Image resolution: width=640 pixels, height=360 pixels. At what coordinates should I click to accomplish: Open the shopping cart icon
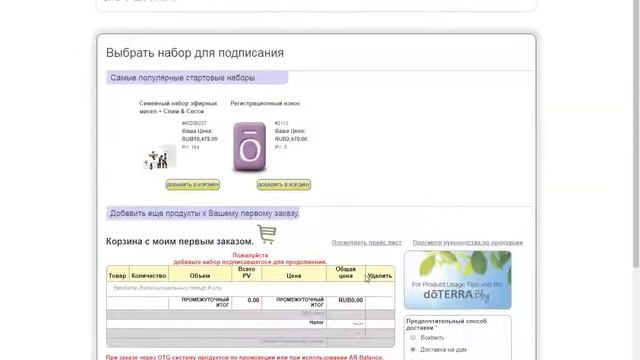[267, 234]
